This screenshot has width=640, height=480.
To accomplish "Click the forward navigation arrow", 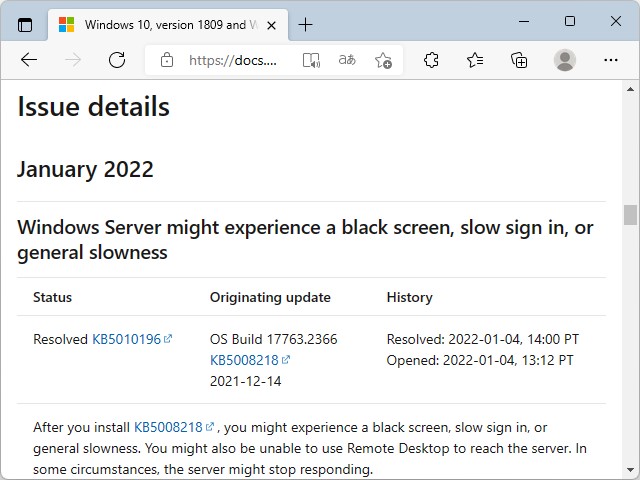I will pyautogui.click(x=73, y=60).
